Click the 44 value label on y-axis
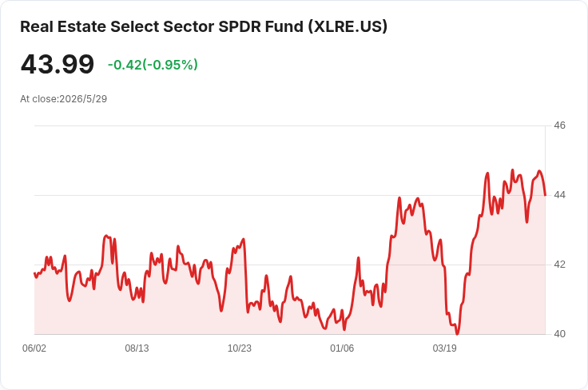 pos(559,195)
